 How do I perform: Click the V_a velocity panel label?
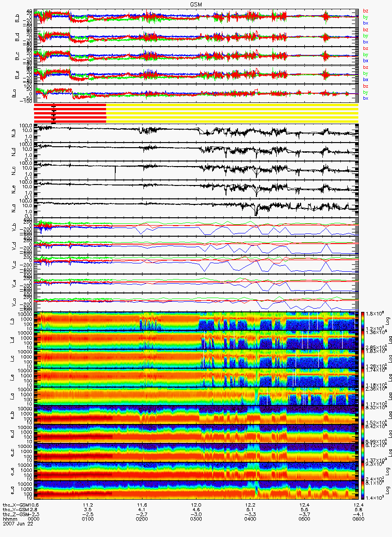pyautogui.click(x=14, y=302)
